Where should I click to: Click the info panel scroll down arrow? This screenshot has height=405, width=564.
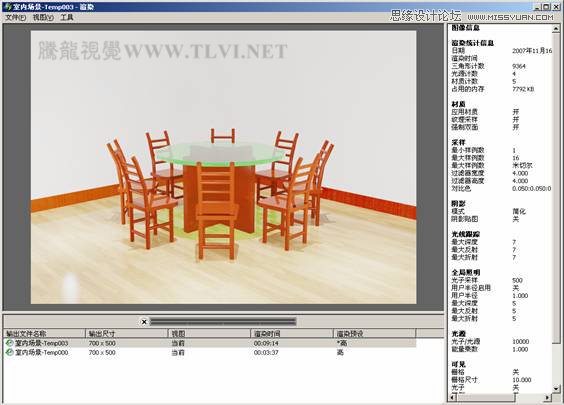click(557, 388)
